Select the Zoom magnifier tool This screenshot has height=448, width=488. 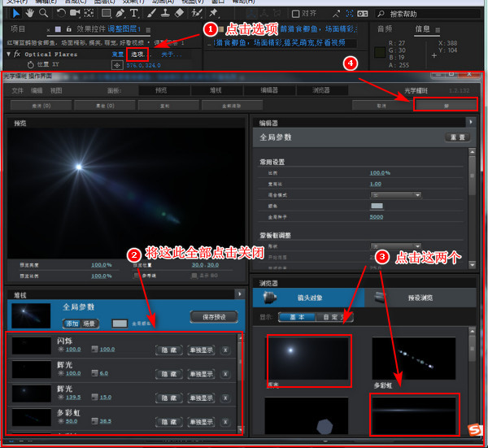[x=44, y=13]
